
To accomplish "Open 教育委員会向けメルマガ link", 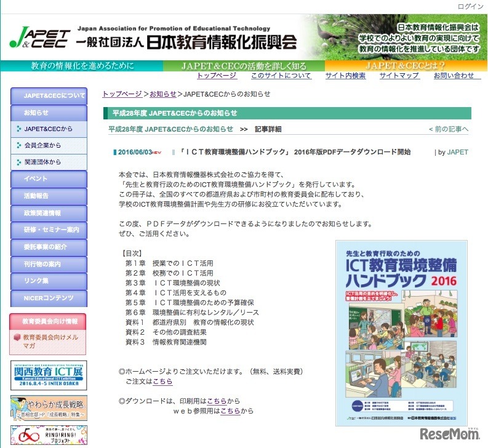I will [50, 342].
